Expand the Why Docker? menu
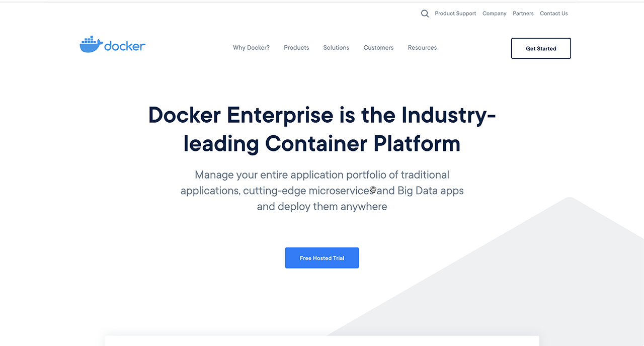 (x=251, y=48)
